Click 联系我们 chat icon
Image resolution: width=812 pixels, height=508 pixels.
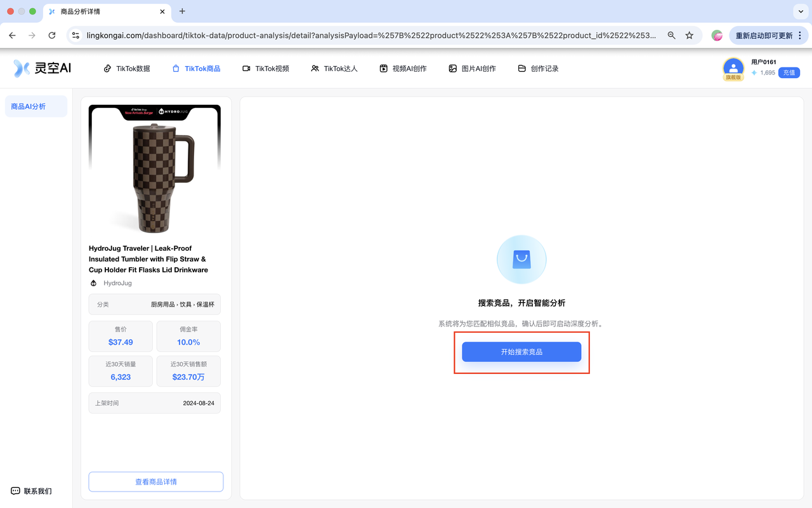pyautogui.click(x=16, y=491)
